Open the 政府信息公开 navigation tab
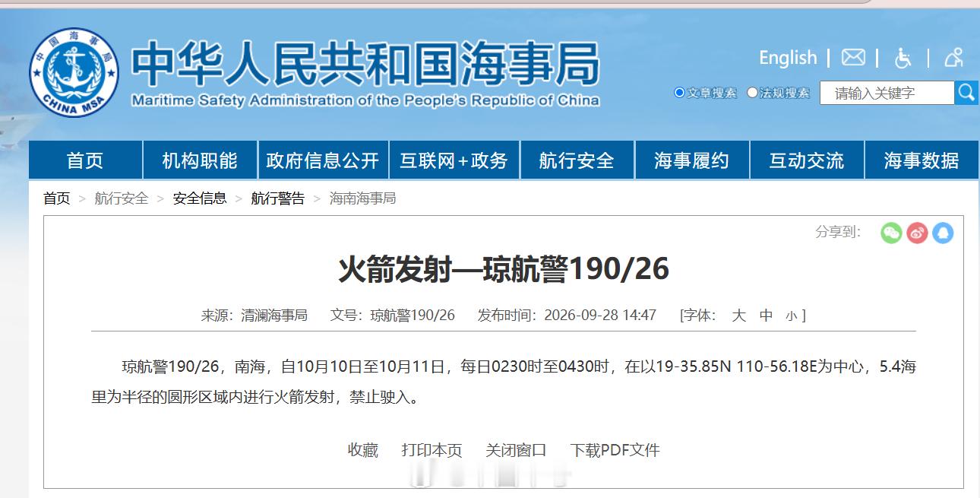This screenshot has width=980, height=498. pyautogui.click(x=323, y=160)
